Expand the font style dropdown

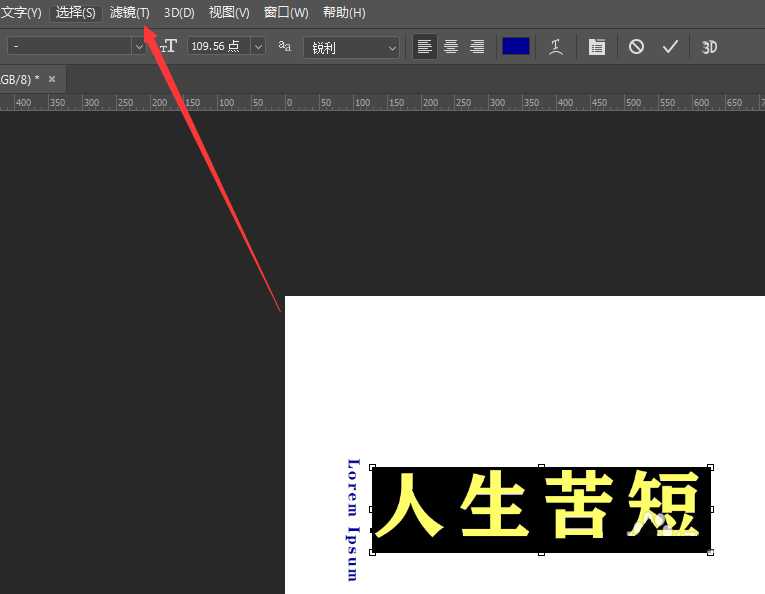pyautogui.click(x=138, y=47)
